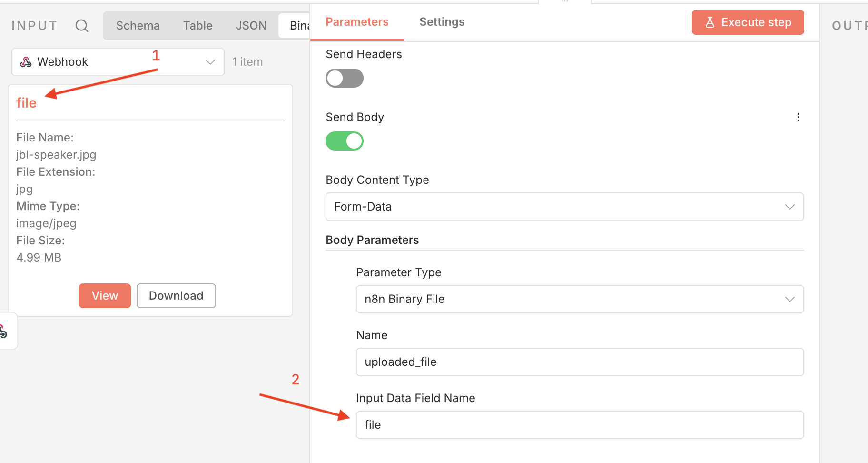The width and height of the screenshot is (868, 463).
Task: Open the Send Body three-dot options menu
Action: click(x=798, y=117)
